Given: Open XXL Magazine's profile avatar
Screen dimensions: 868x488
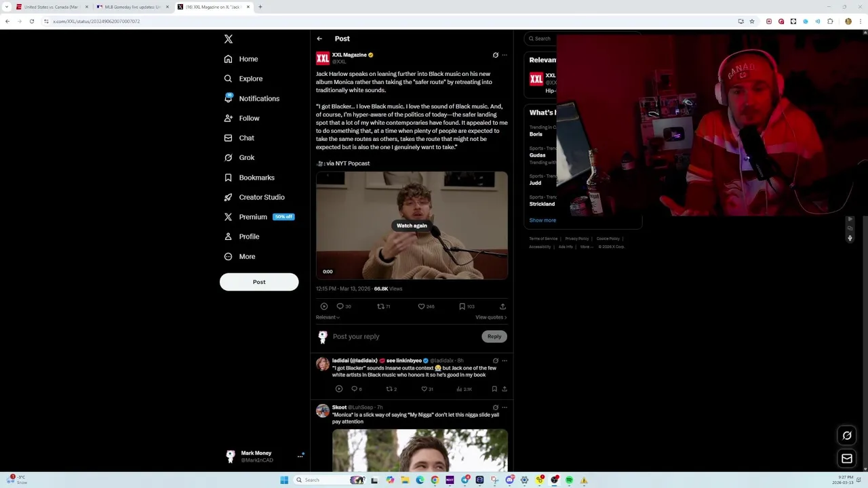Looking at the screenshot, I should click(x=323, y=58).
